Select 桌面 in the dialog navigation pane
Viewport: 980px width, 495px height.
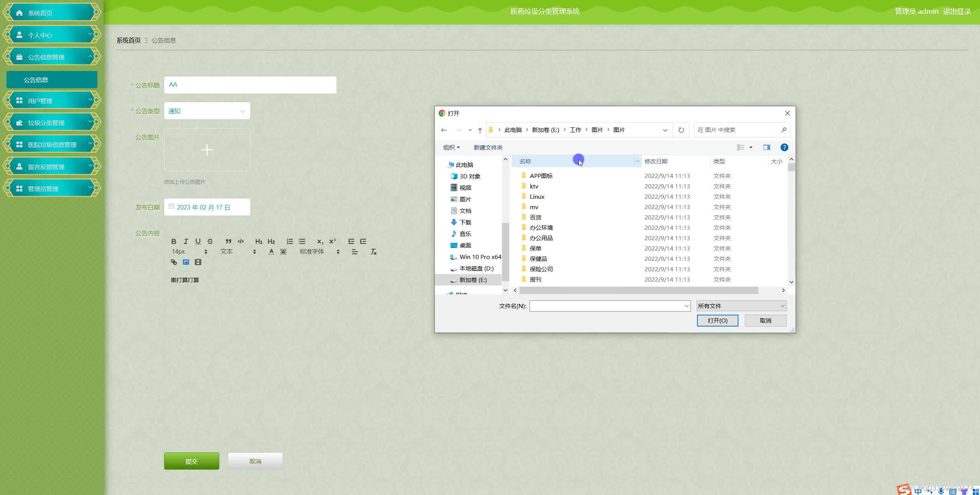tap(465, 245)
